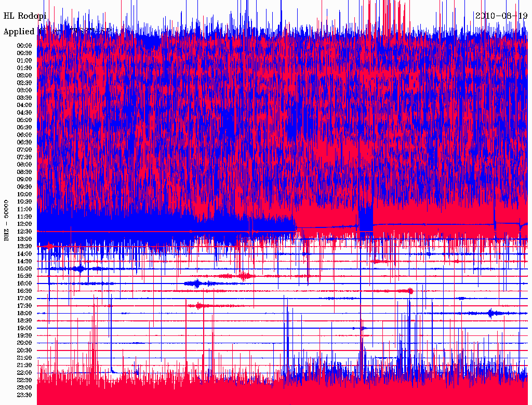
Task: Select the 11:00 time label
Action: [x=24, y=209]
